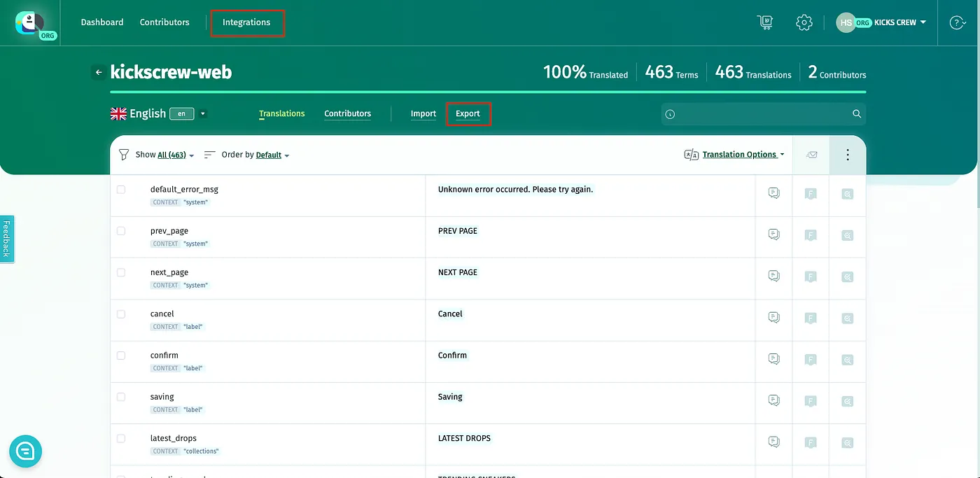Mark latest_drops translation as fuzzy

(x=811, y=442)
